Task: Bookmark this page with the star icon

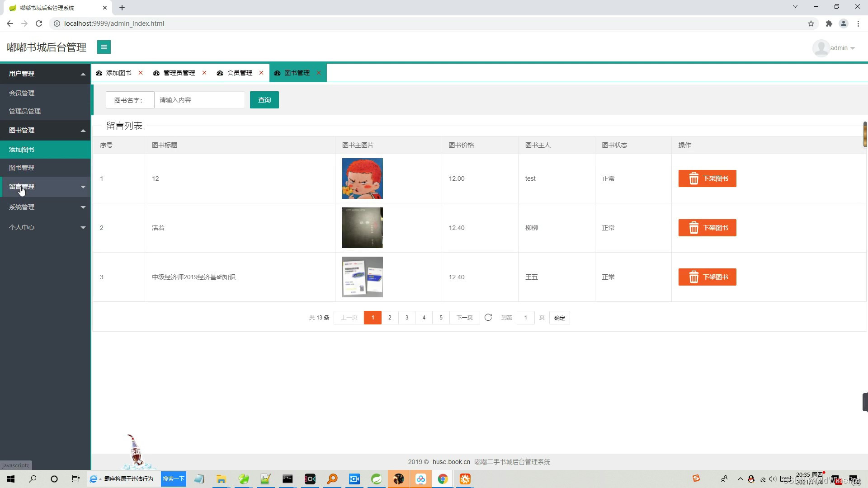Action: (811, 23)
